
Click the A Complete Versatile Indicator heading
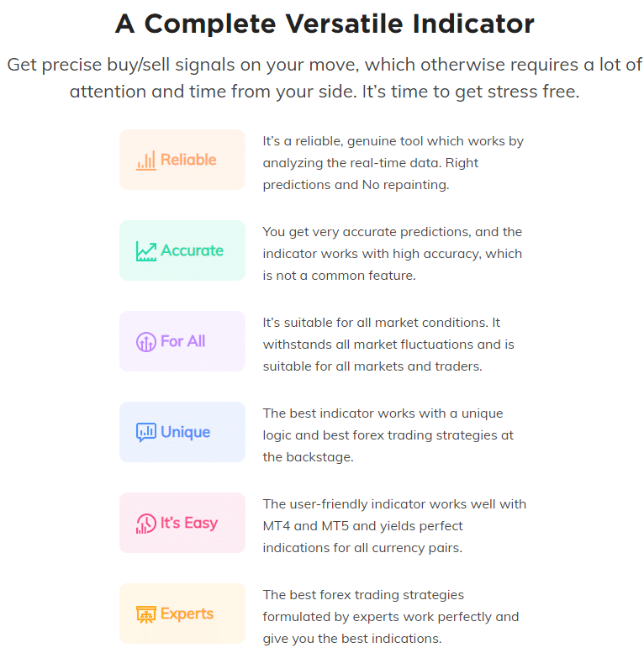point(325,24)
